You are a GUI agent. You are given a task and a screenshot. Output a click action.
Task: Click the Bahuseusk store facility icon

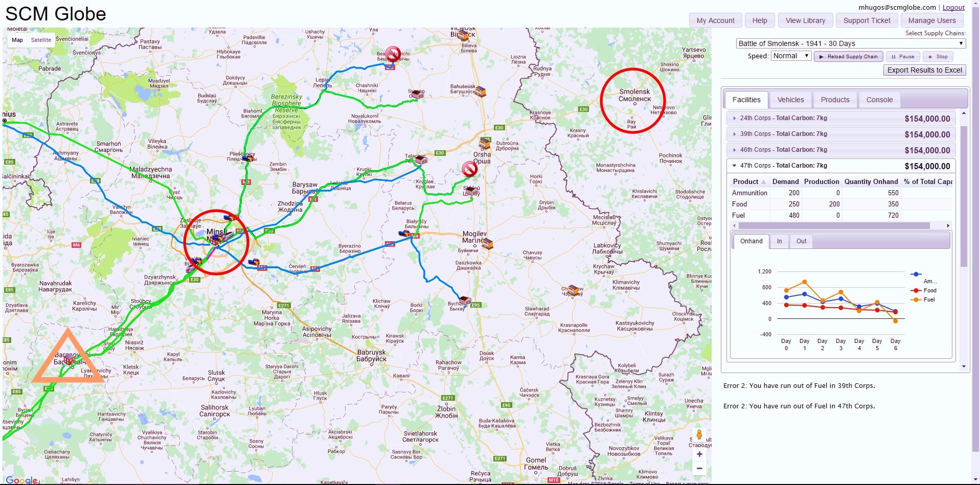(x=480, y=91)
